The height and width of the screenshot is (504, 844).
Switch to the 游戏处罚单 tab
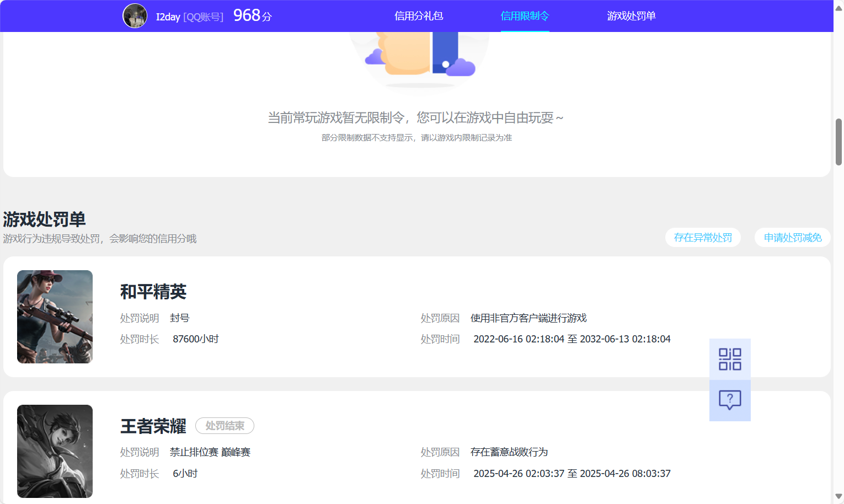(x=631, y=16)
